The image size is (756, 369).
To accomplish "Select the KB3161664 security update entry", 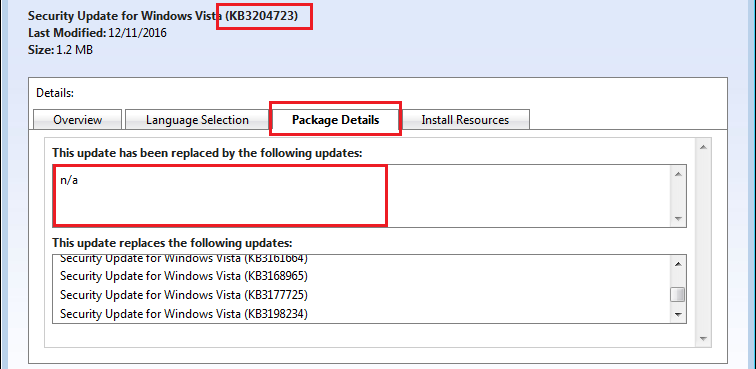I will click(x=184, y=259).
